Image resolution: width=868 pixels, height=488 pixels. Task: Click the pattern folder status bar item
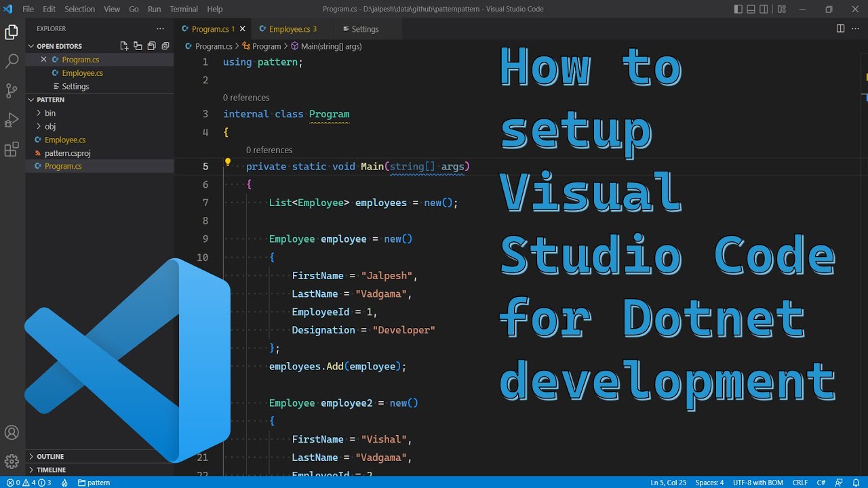(x=94, y=483)
